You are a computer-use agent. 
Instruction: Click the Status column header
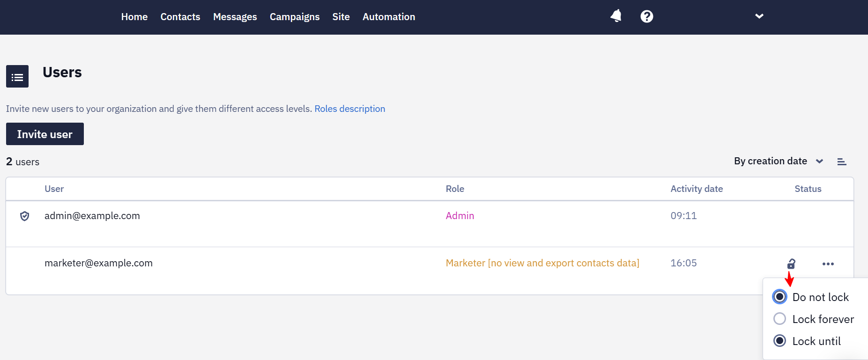808,189
